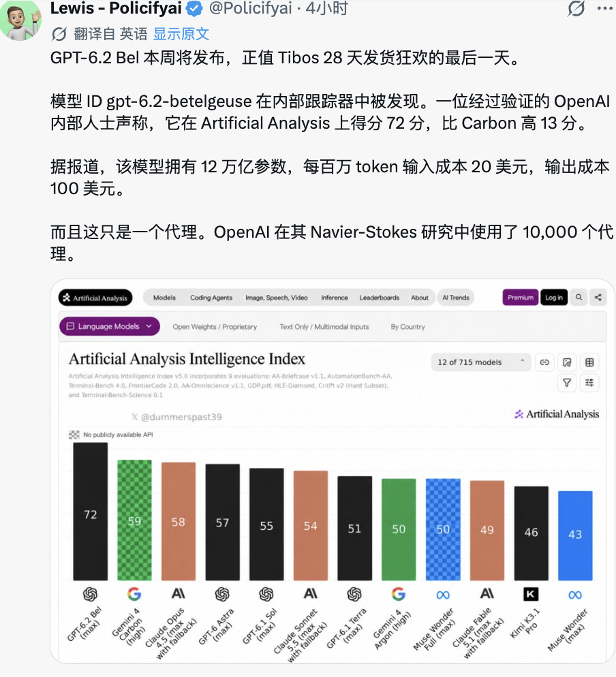
Task: Click the share icon in header
Action: [x=598, y=297]
